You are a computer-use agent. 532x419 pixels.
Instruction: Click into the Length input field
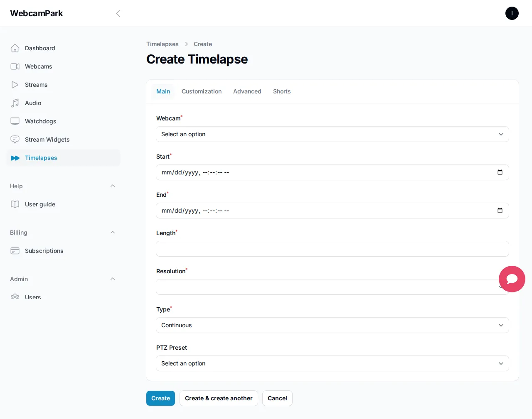[x=332, y=249]
